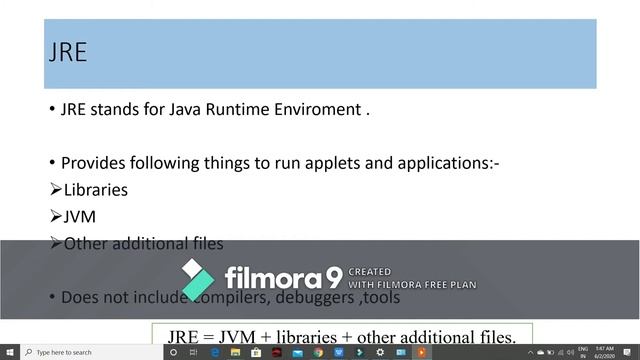Open the blue app icon after Chrome
This screenshot has height=360, width=640.
click(x=339, y=352)
